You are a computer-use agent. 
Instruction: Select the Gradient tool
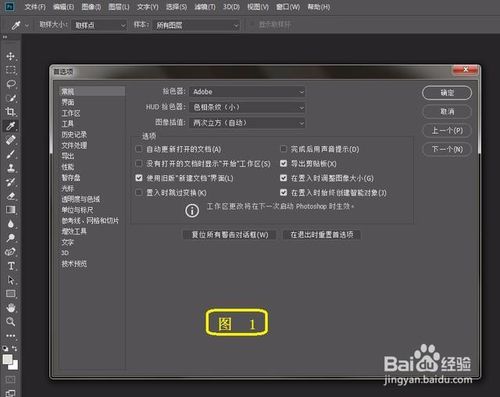point(11,210)
